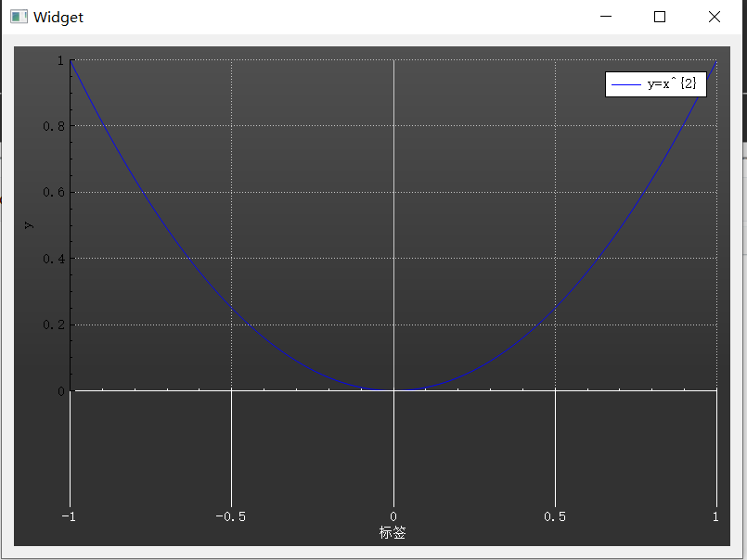The image size is (747, 560).
Task: Minimize the Widget window
Action: [x=606, y=17]
